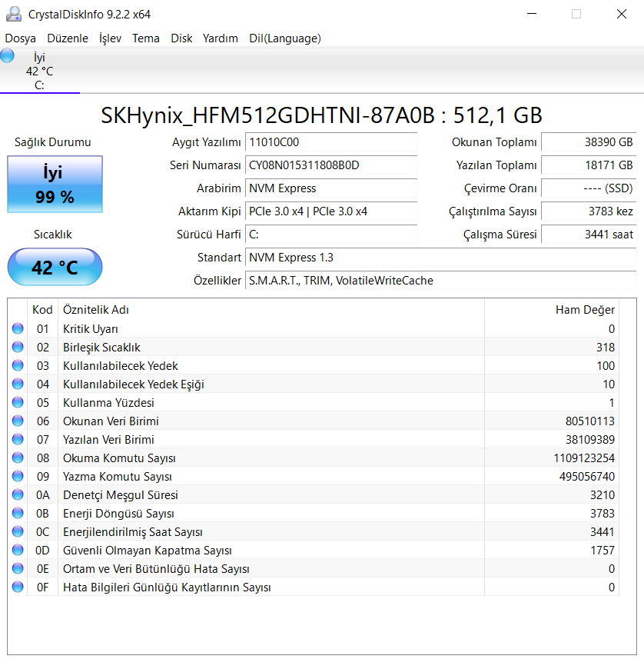Click the Aygıt Yazılımı field 11010C00
Image resolution: width=644 pixels, height=659 pixels.
331,142
